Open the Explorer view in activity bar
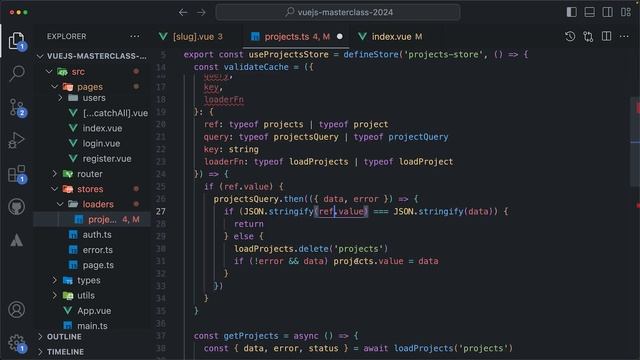Viewport: 640px width, 360px height. pyautogui.click(x=16, y=41)
